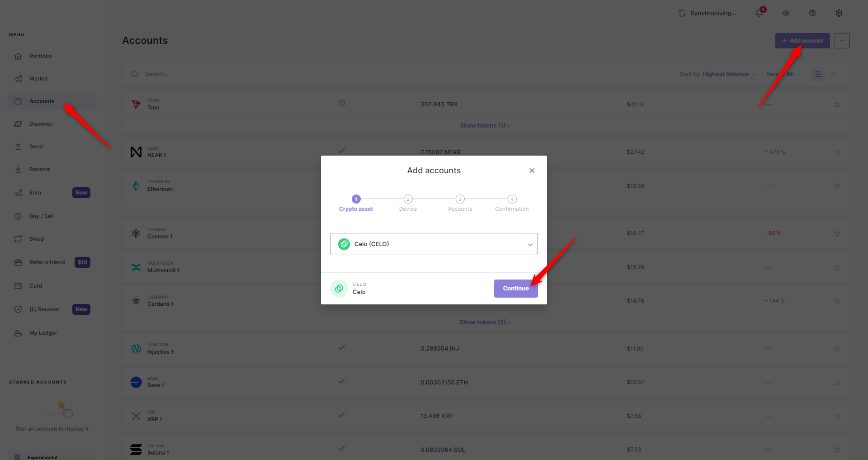Select step 3 Accounts
Image resolution: width=868 pixels, height=460 pixels.
click(x=460, y=203)
